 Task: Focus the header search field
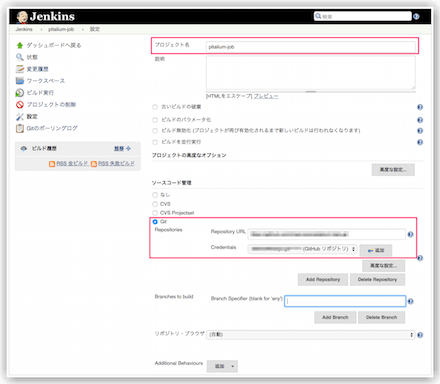tap(363, 16)
